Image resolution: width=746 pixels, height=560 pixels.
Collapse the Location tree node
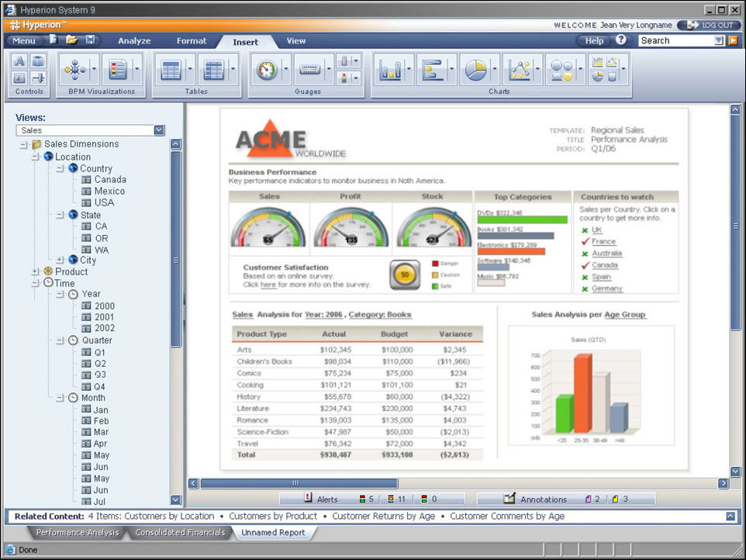(x=35, y=157)
